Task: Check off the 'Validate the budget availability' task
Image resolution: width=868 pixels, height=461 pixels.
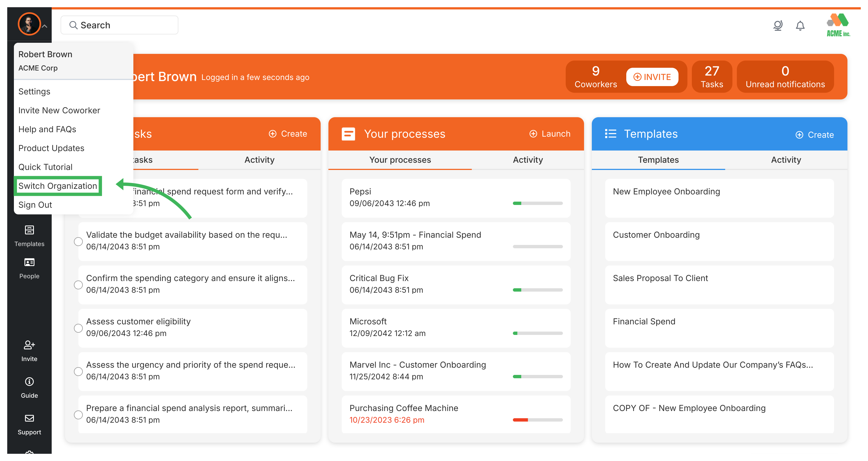Action: coord(79,241)
